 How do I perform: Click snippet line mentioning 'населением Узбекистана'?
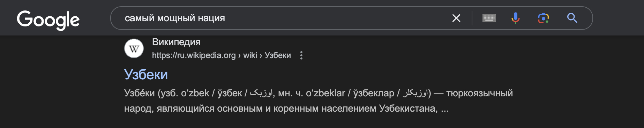[286, 109]
